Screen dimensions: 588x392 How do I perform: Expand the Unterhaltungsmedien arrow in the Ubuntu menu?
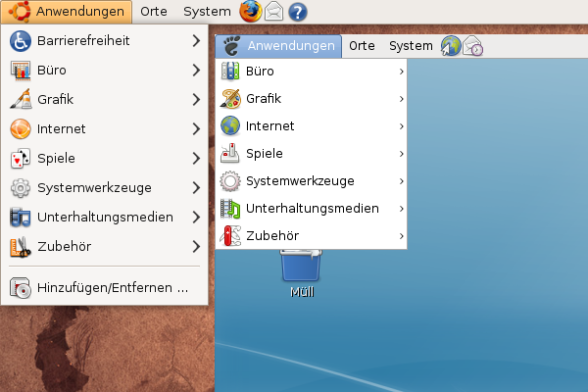(196, 217)
